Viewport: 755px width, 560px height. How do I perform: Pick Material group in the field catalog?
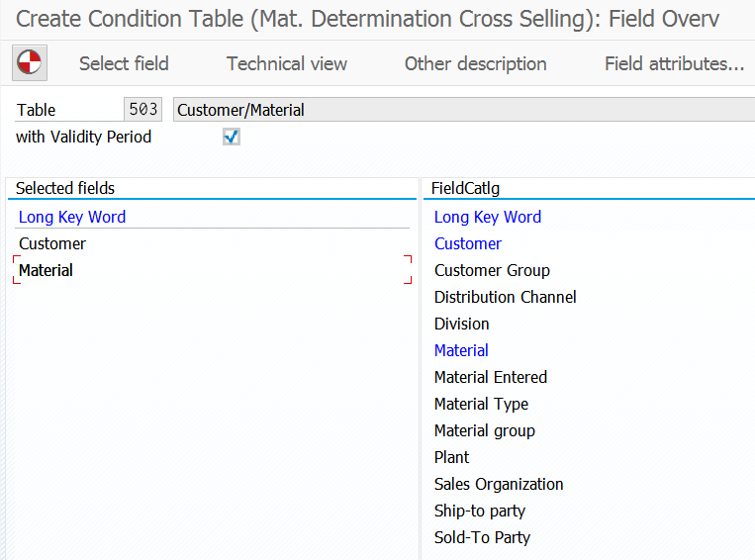485,430
